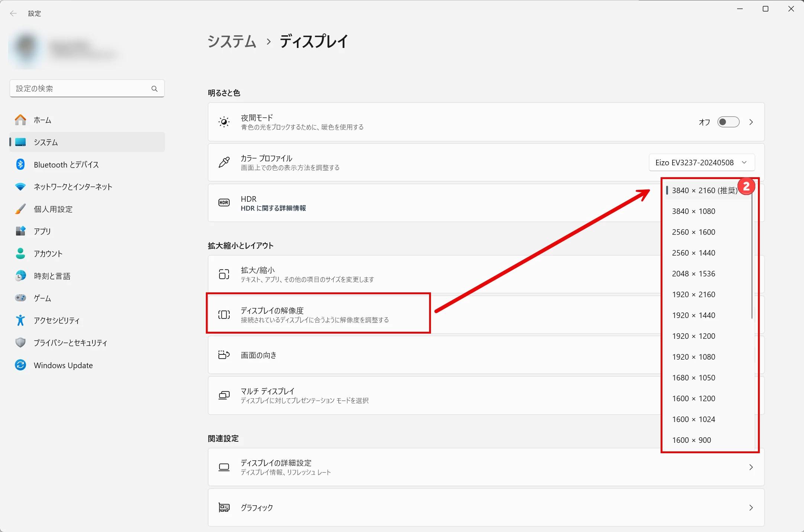Go to プライバシーとセキュリティ section

tap(70, 343)
